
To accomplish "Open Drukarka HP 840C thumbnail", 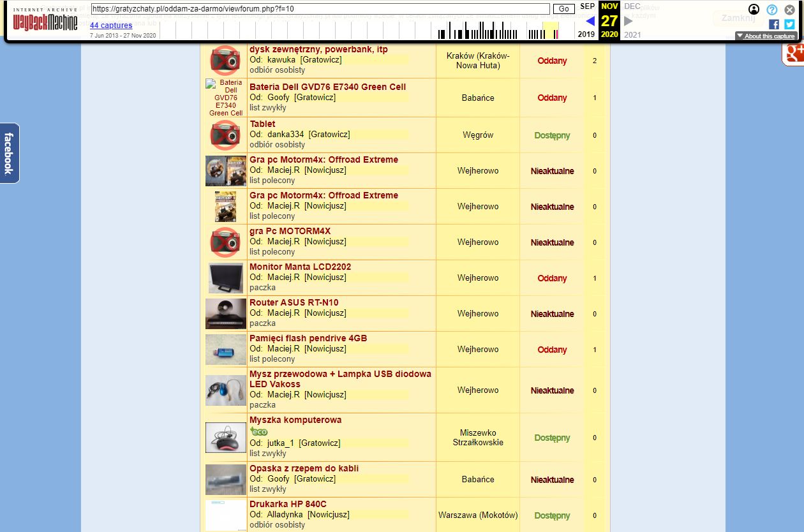I will pyautogui.click(x=226, y=515).
